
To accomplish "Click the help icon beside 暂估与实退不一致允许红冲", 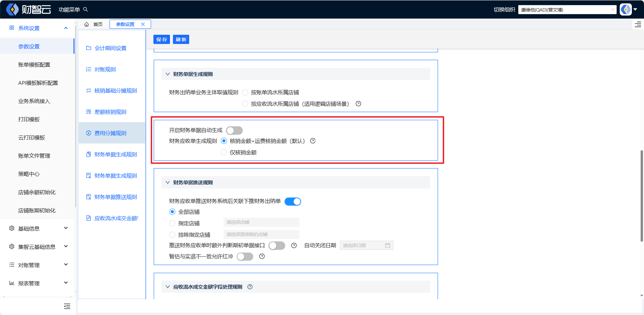I will pyautogui.click(x=262, y=256).
